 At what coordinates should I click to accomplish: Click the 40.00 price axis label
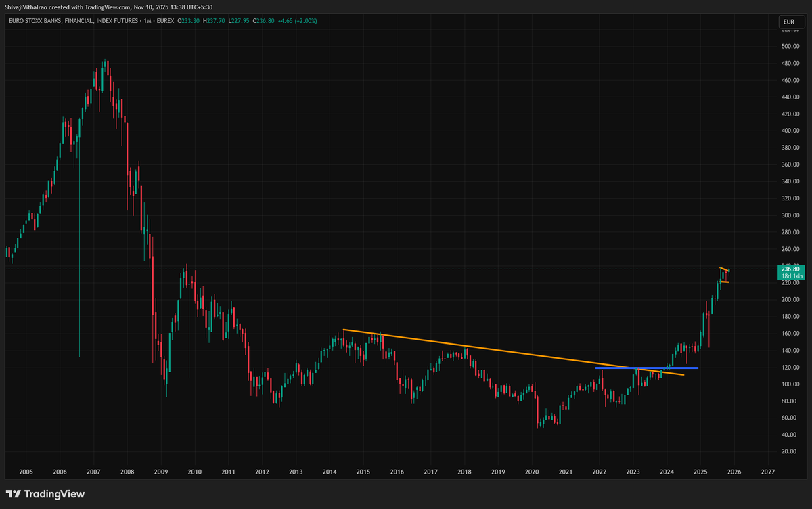[790, 435]
